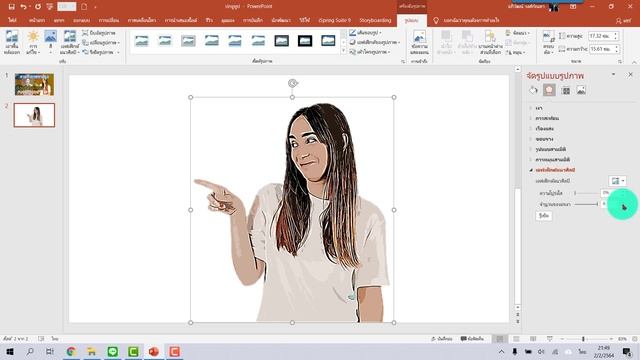
Task: Open the Home ribbon tab
Action: pyautogui.click(x=37, y=20)
